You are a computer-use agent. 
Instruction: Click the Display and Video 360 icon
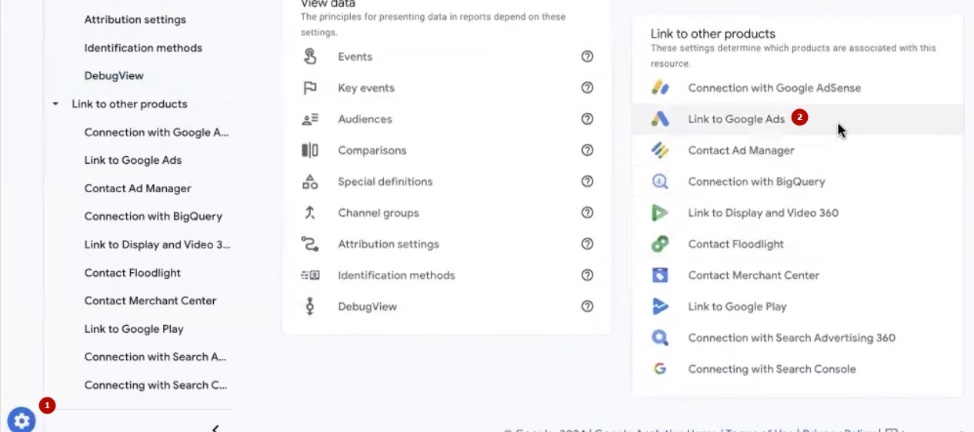coord(660,213)
